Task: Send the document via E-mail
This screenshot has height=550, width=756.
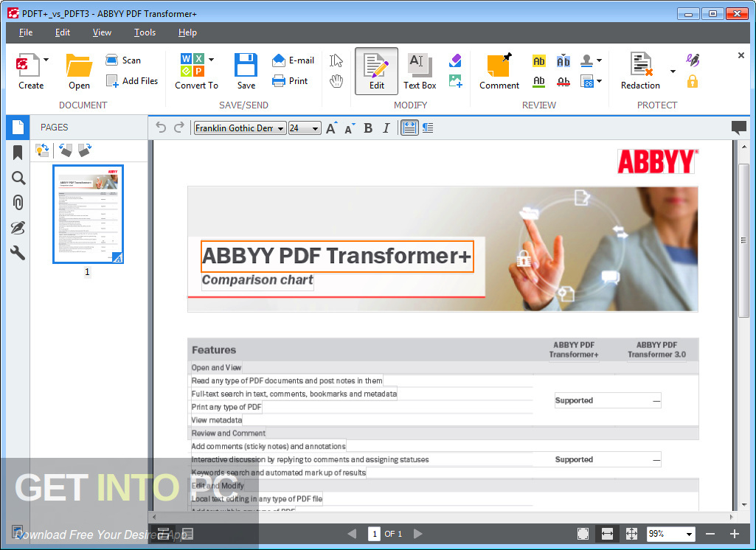Action: click(293, 60)
